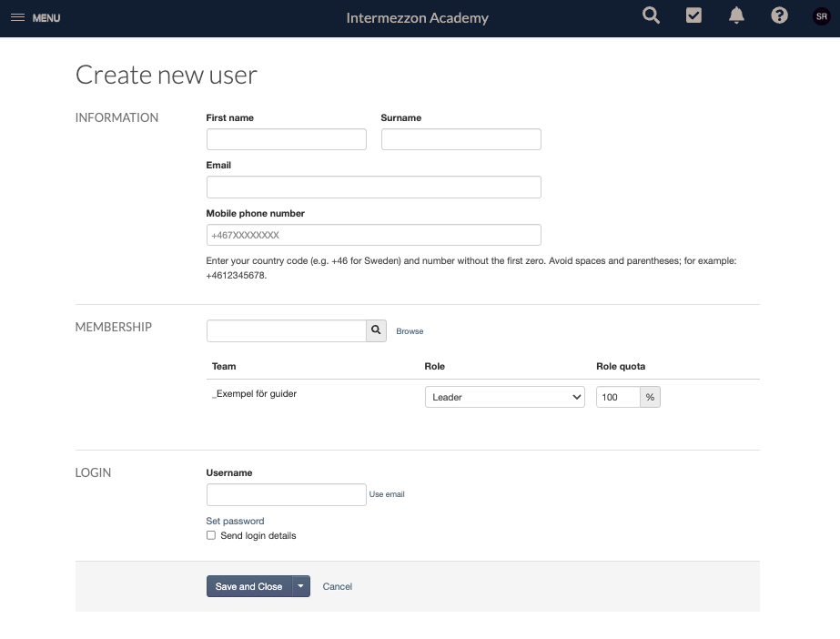Show notifications bell icon

tap(736, 15)
